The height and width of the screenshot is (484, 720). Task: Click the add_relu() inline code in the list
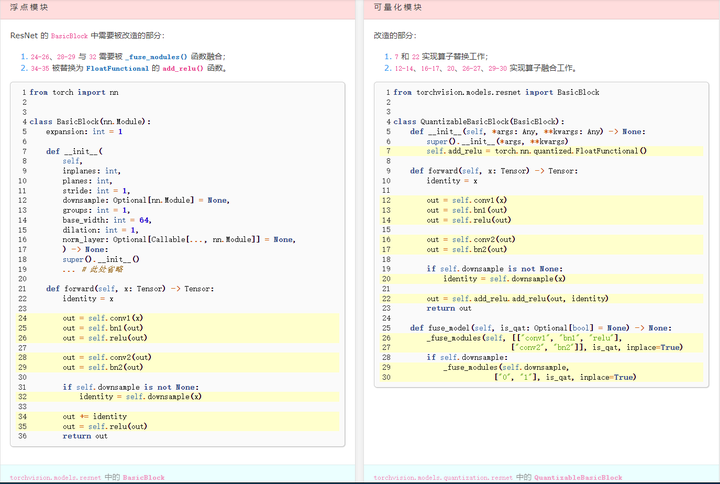(182, 69)
